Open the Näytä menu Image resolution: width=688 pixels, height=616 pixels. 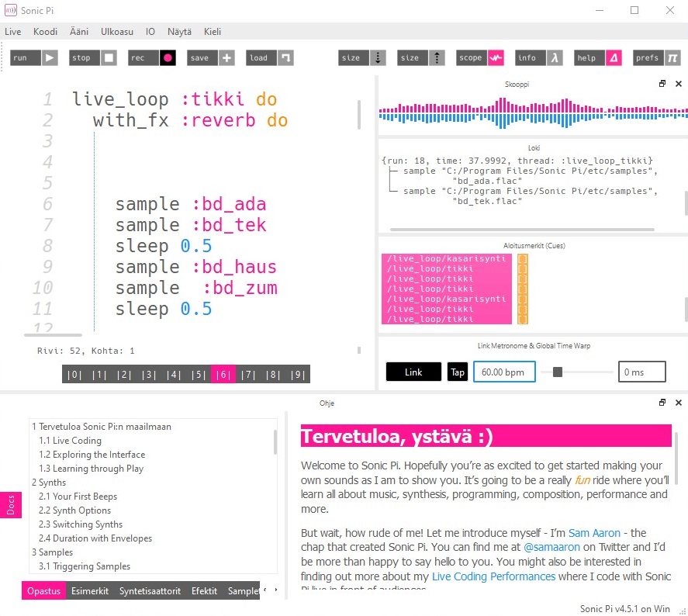pos(179,32)
